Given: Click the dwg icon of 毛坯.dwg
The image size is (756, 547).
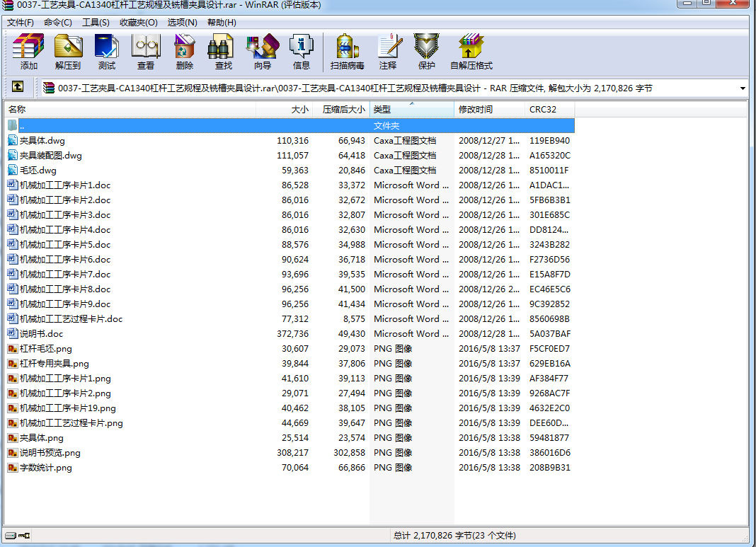Looking at the screenshot, I should coord(13,170).
